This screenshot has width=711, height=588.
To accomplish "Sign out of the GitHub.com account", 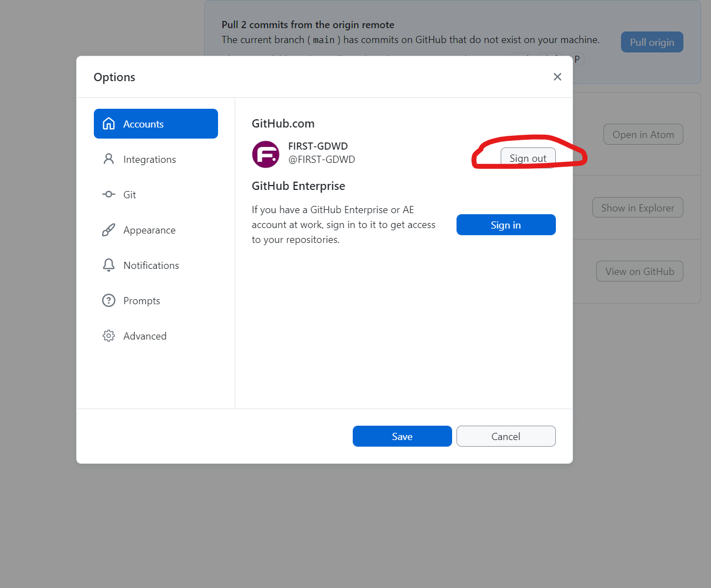I will coord(528,158).
